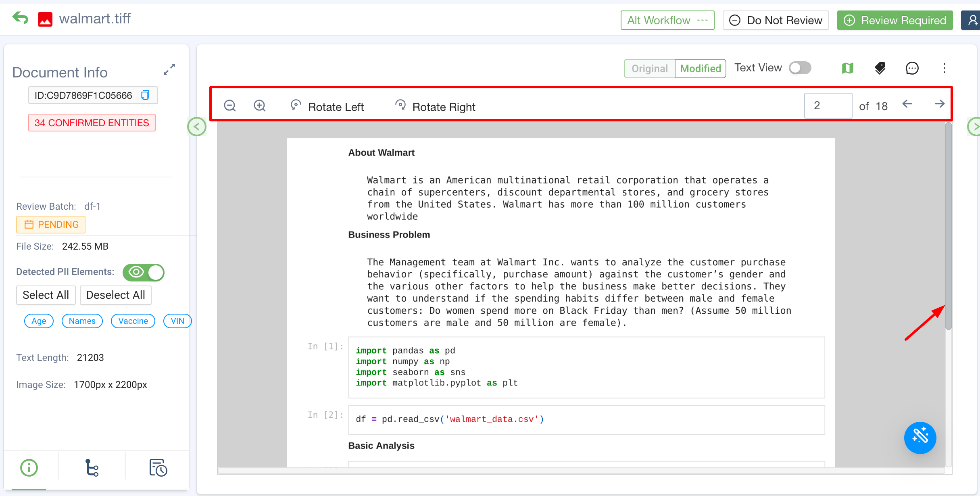Toggle the Text View switch
This screenshot has width=980, height=496.
pos(800,68)
